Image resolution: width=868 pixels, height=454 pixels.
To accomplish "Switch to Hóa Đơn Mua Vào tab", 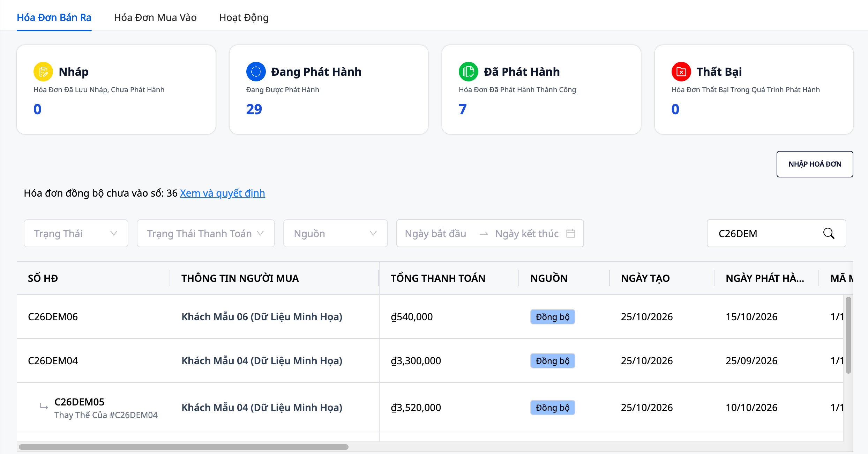I will 155,17.
